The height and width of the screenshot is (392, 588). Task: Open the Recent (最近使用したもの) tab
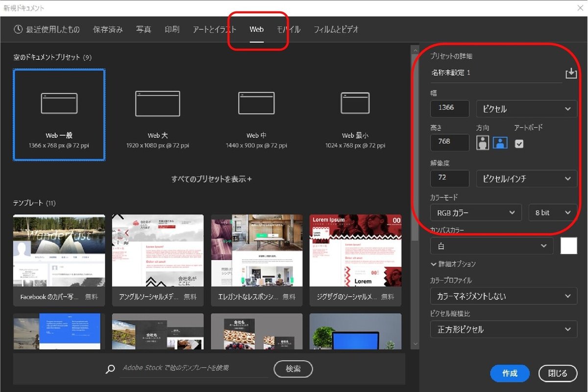pyautogui.click(x=47, y=29)
